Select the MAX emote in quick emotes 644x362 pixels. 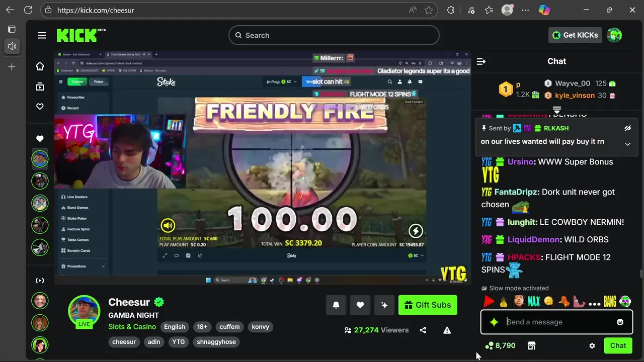534,302
